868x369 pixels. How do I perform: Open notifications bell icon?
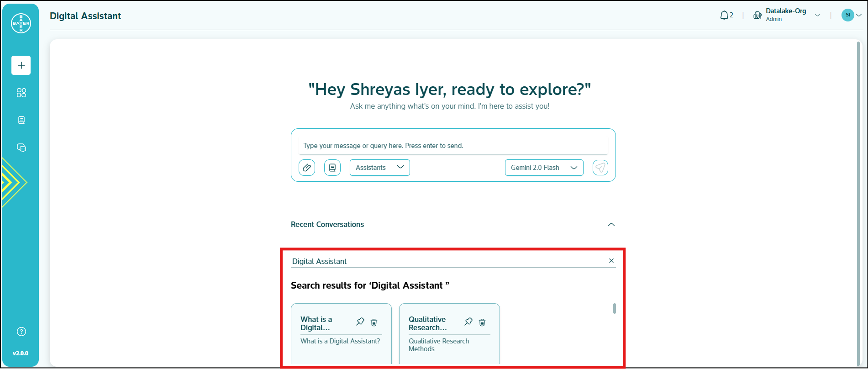[x=724, y=16]
